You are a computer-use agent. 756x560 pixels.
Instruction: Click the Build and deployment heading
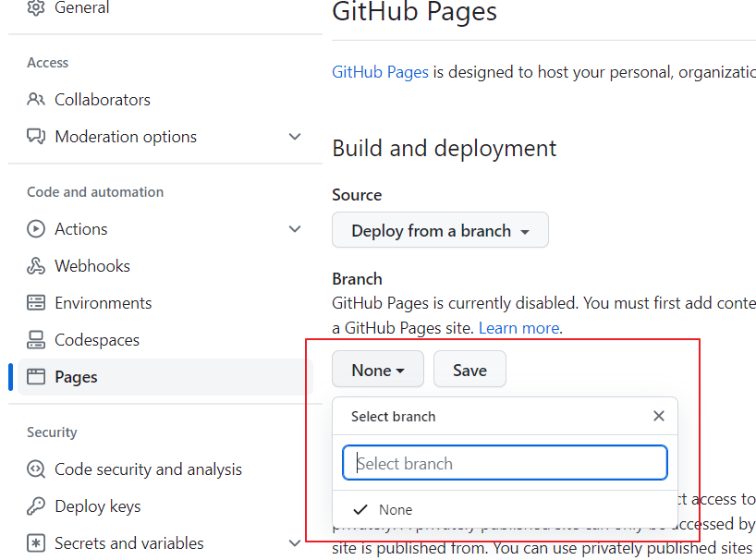[444, 148]
